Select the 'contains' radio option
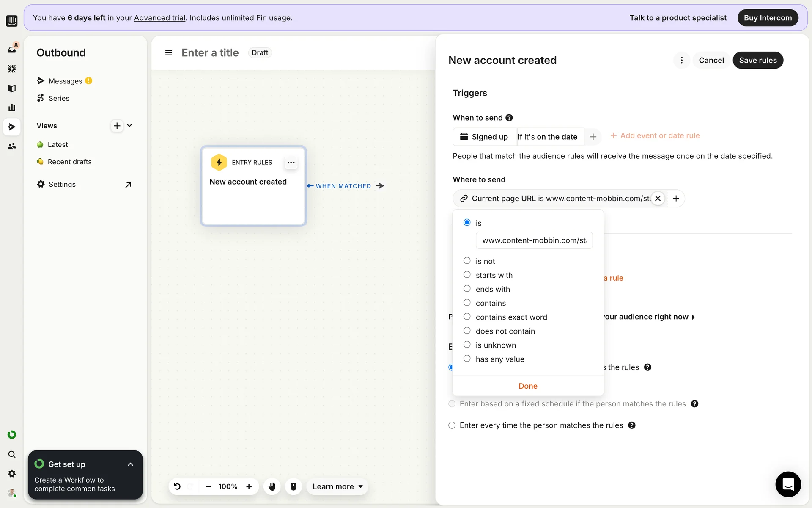 (x=467, y=303)
